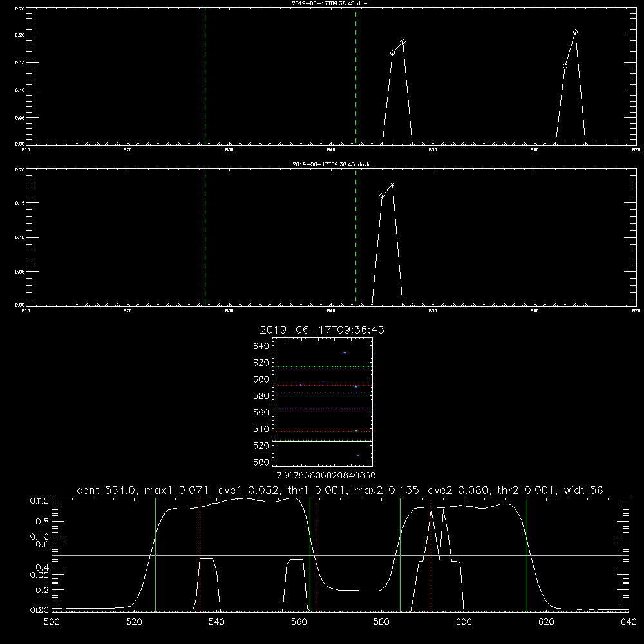Image resolution: width=644 pixels, height=644 pixels.
Task: Select the 'ave2 0.080' value in the bottom title
Action: coord(459,490)
